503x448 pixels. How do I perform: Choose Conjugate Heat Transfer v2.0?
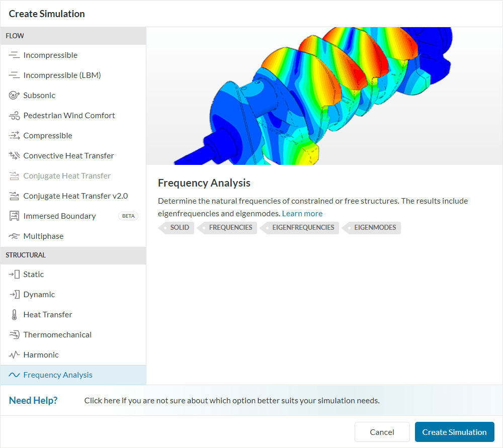coord(75,196)
